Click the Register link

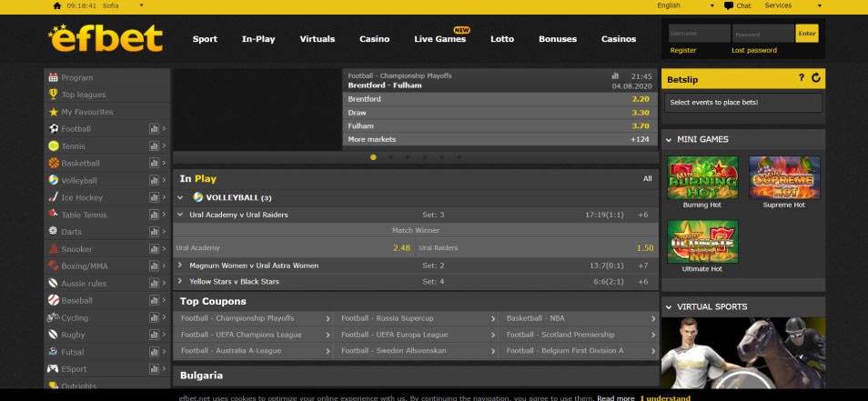click(683, 50)
